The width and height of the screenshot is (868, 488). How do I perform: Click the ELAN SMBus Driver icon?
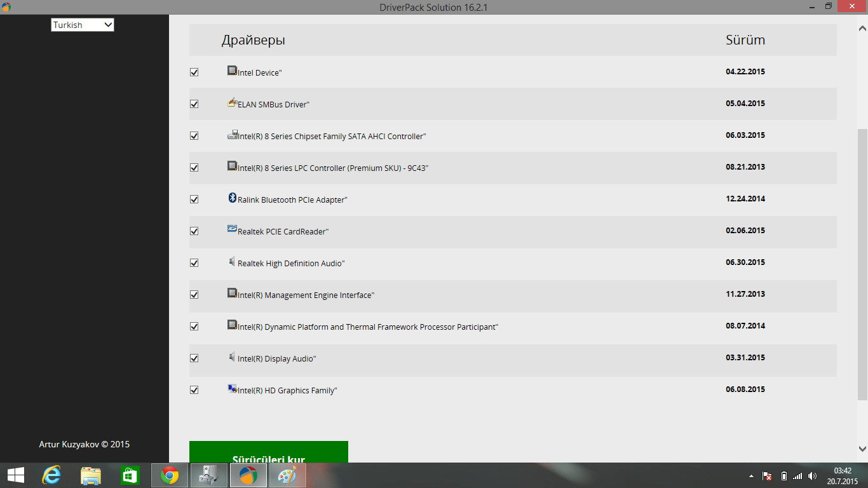[232, 102]
